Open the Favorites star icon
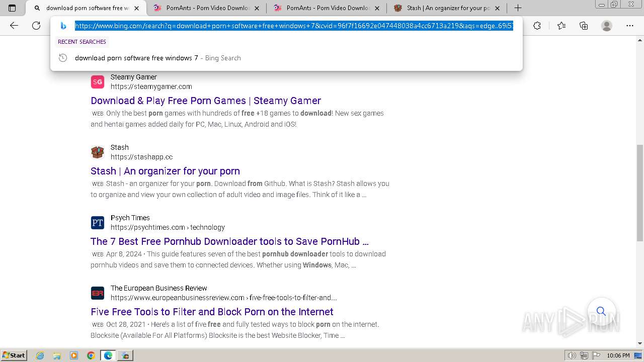 pos(561,26)
